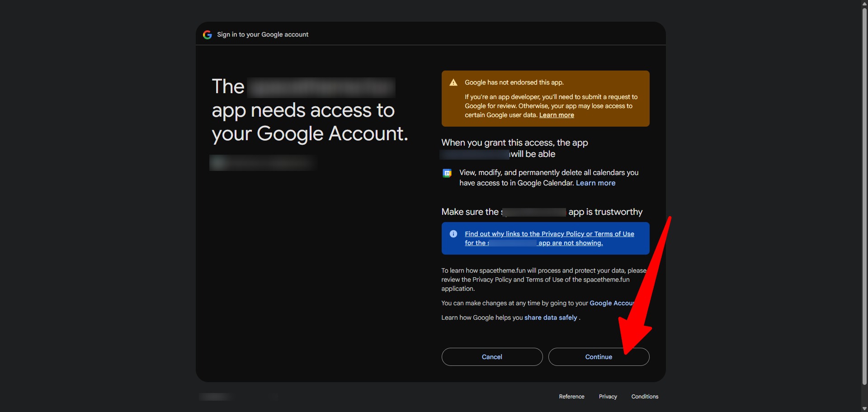Click the page vertical scrollbar
The image size is (868, 412).
coord(864,196)
